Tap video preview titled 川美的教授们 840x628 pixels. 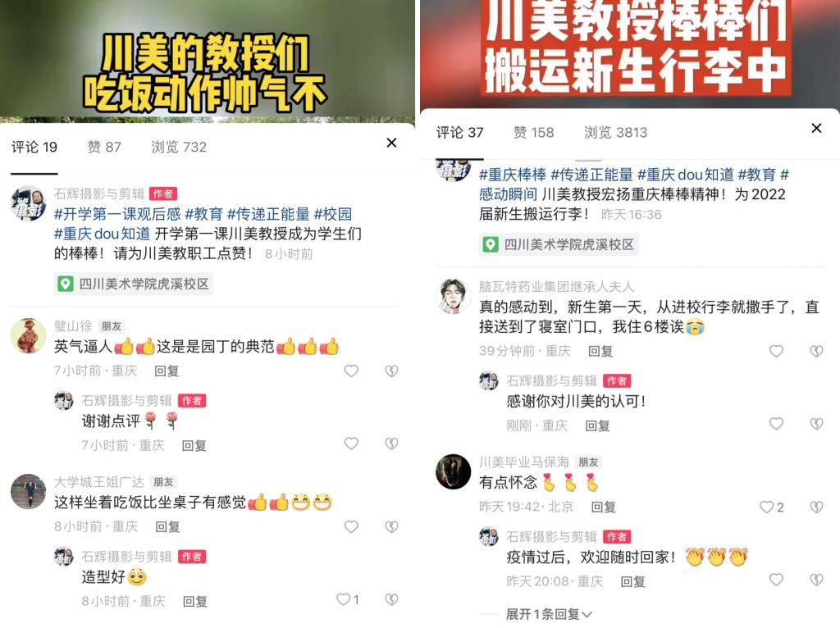208,61
